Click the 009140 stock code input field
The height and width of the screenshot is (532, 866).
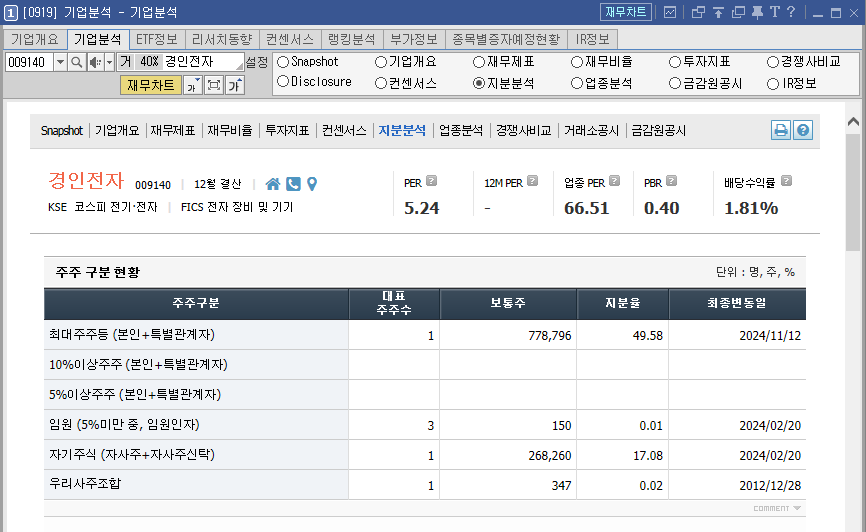[29, 62]
